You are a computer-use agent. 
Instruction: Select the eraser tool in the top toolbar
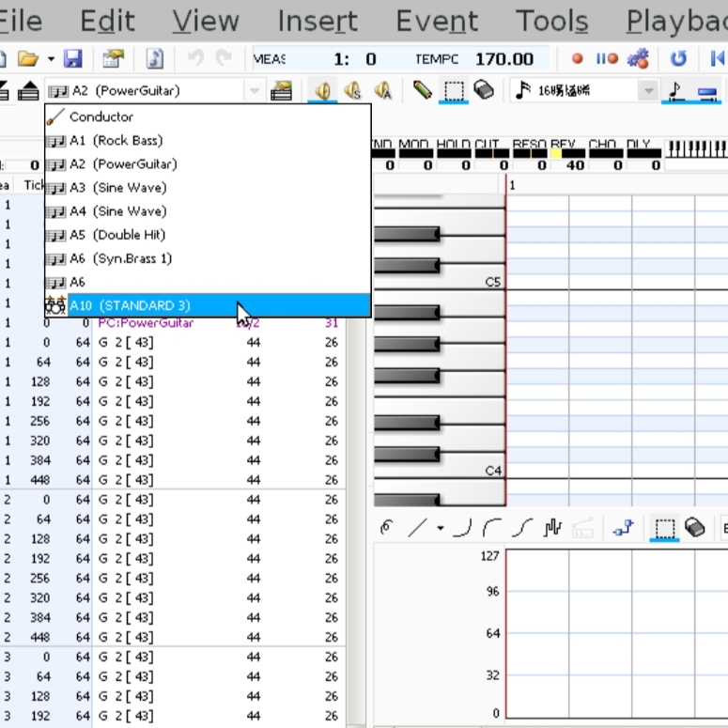(x=484, y=89)
